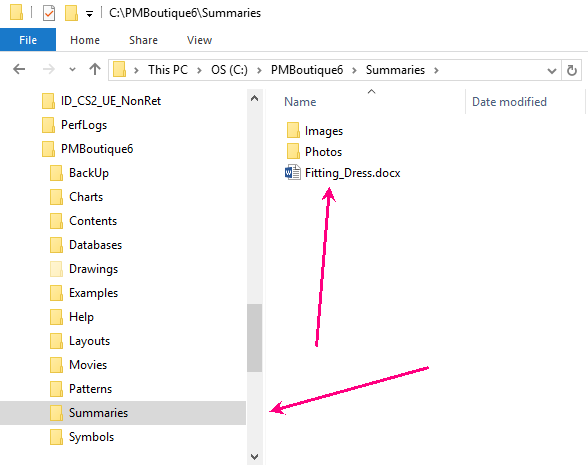Expand the recent locations dropdown arrow
This screenshot has width=588, height=467.
pyautogui.click(x=72, y=70)
